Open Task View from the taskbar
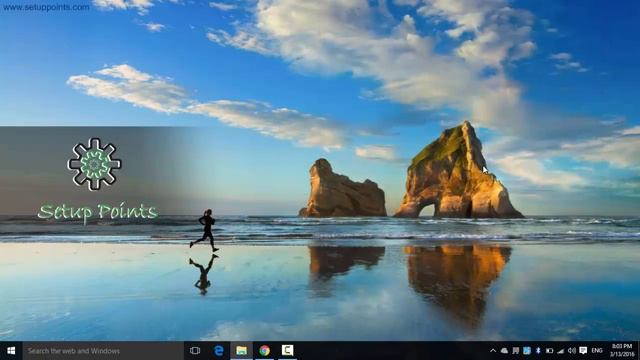The width and height of the screenshot is (640, 360). (195, 351)
